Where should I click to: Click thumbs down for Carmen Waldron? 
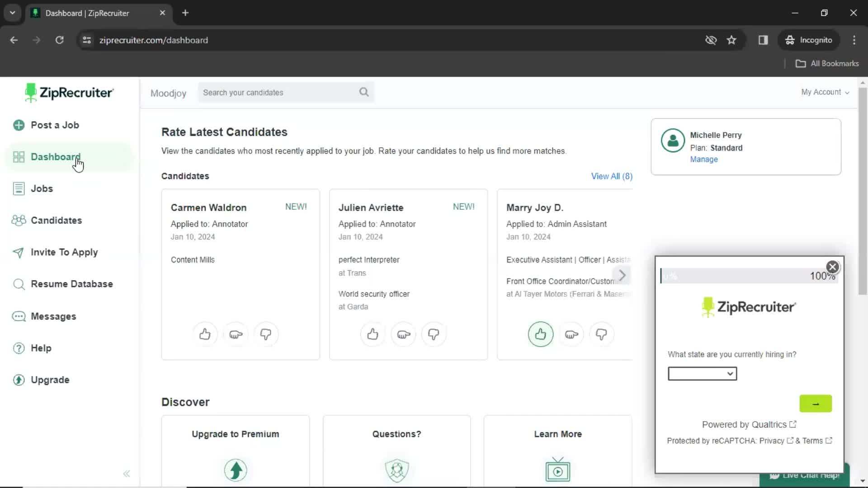click(x=266, y=334)
